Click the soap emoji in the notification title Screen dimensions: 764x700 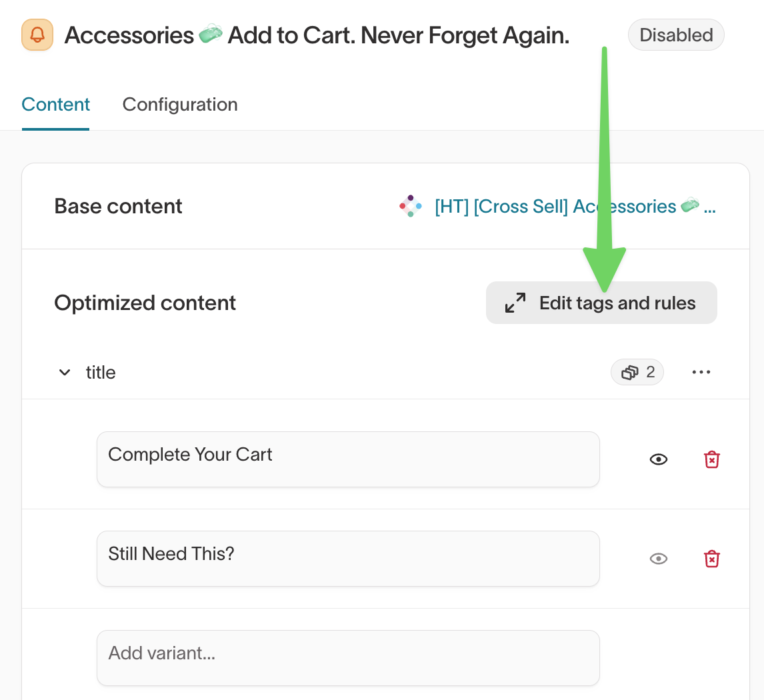click(211, 33)
